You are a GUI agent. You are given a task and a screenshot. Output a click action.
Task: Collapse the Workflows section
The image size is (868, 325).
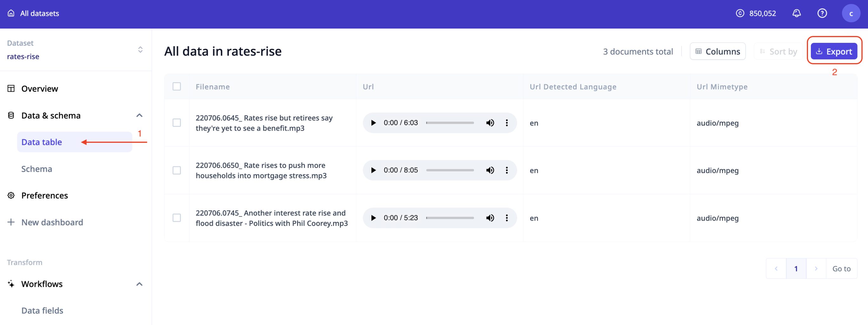point(139,284)
